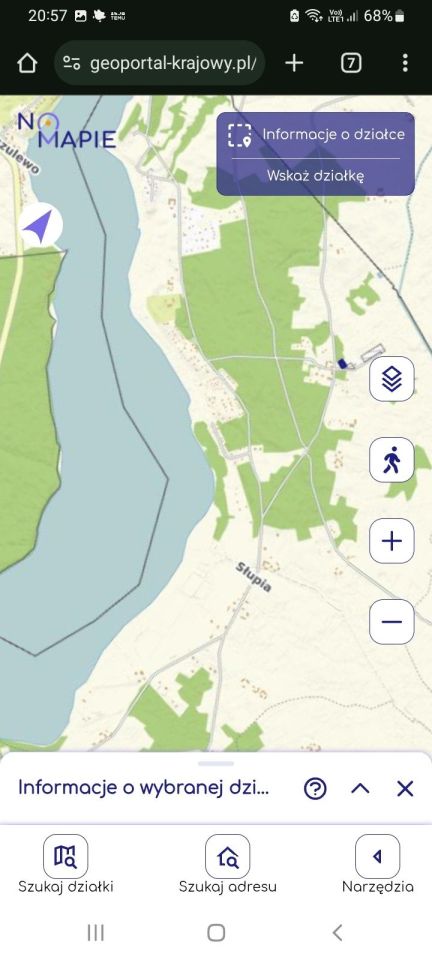Zoom in with the plus button
This screenshot has height=960, width=432.
pos(392,541)
